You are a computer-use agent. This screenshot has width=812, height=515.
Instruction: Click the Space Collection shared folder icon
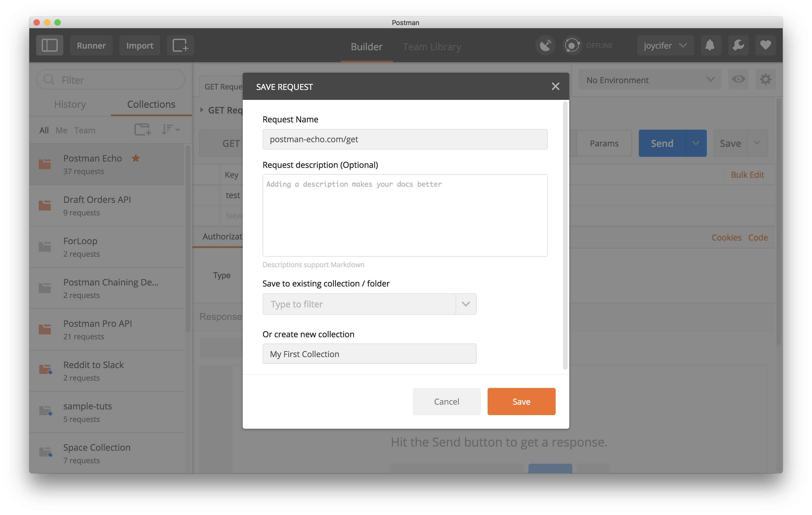[46, 452]
